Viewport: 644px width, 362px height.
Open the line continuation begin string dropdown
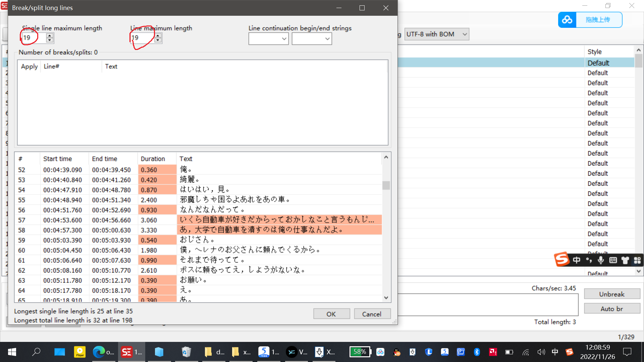[284, 39]
